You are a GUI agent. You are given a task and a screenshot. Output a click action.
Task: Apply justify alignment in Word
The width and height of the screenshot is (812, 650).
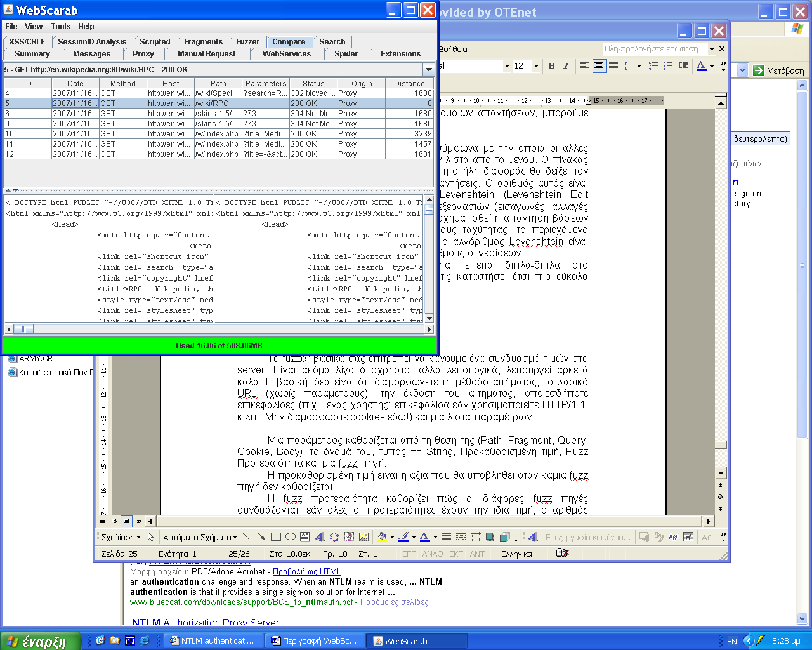pyautogui.click(x=613, y=66)
